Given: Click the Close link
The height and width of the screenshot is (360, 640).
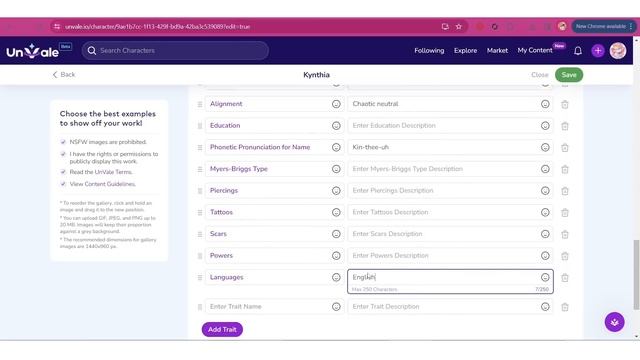Looking at the screenshot, I should (x=540, y=75).
